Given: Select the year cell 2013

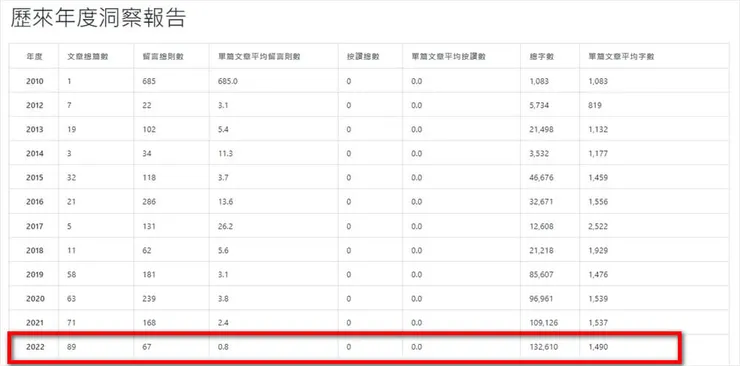Looking at the screenshot, I should point(34,129).
